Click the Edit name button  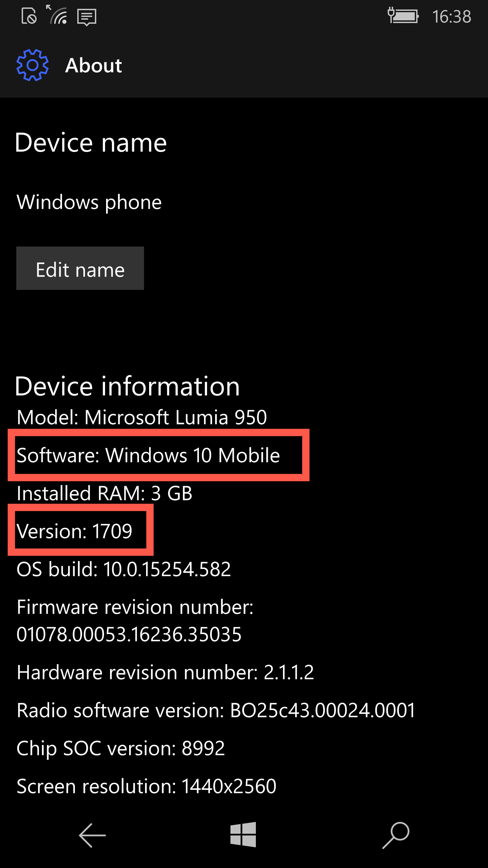point(80,268)
